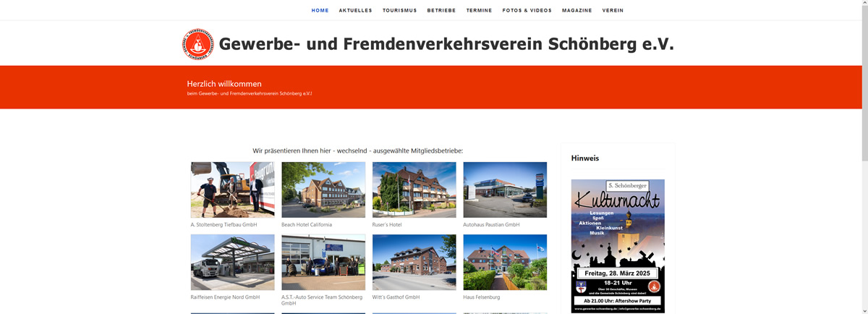Click the scrollbar up arrow
The height and width of the screenshot is (314, 868).
point(864,4)
